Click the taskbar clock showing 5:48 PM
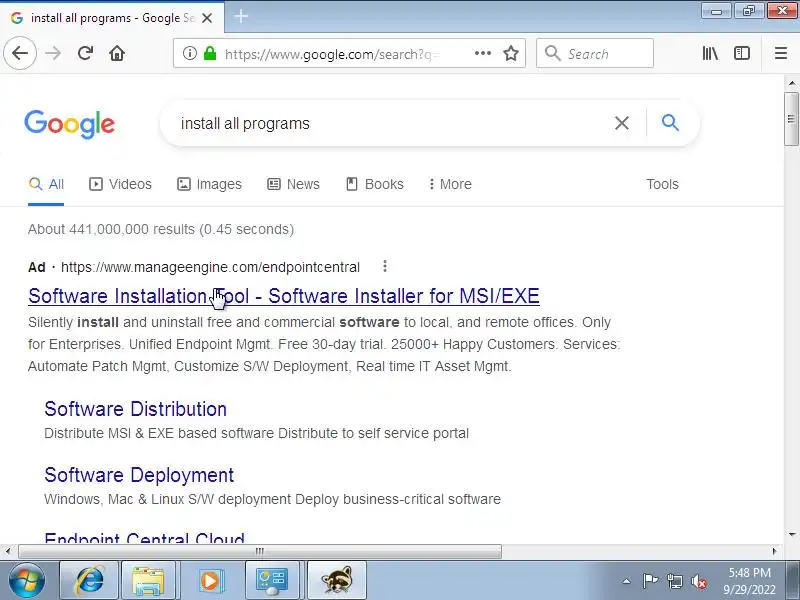This screenshot has height=600, width=800. point(749,581)
